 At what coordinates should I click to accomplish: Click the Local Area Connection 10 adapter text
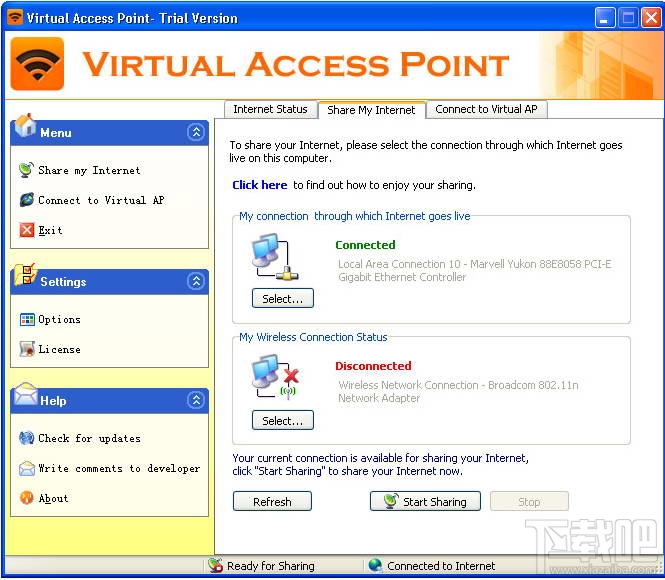(x=475, y=270)
